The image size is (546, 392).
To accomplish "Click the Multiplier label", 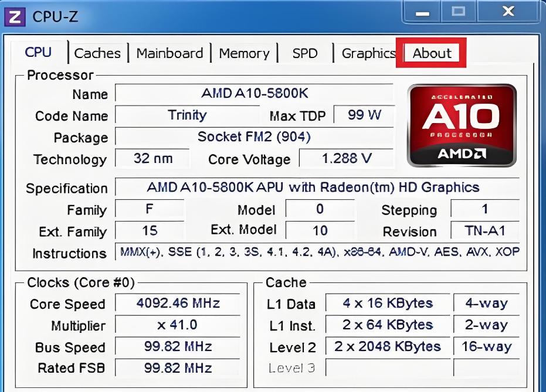I will tap(79, 326).
